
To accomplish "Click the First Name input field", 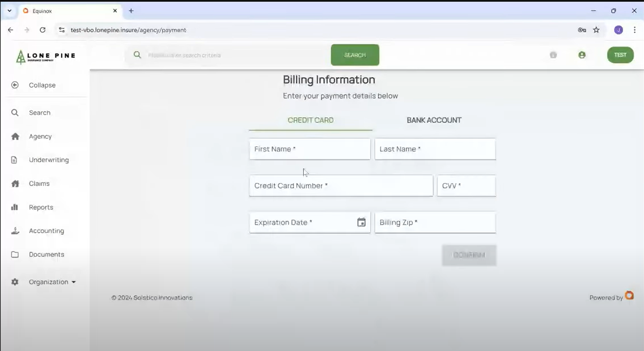I will click(x=310, y=149).
